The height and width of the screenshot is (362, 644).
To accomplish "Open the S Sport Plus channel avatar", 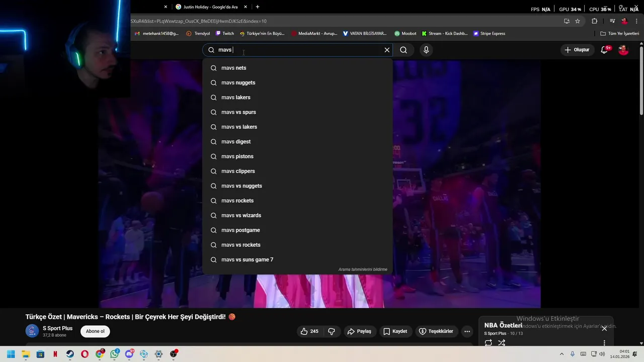I will (x=32, y=331).
